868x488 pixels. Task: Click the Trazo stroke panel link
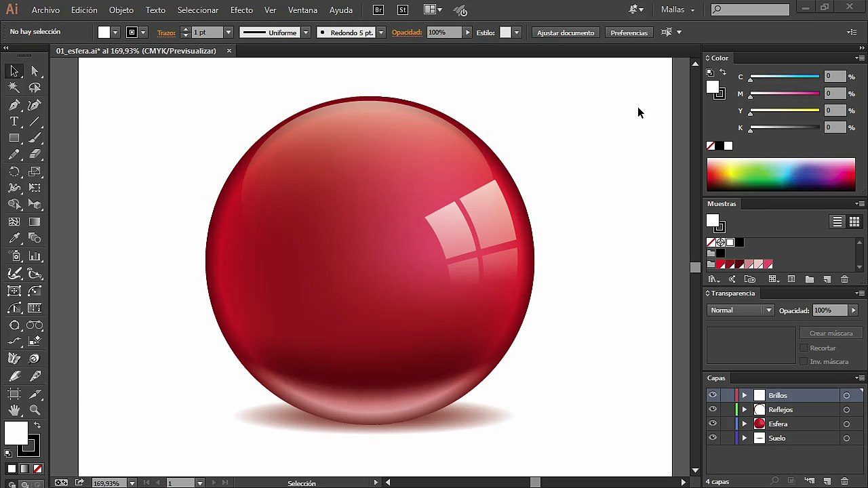tap(166, 33)
